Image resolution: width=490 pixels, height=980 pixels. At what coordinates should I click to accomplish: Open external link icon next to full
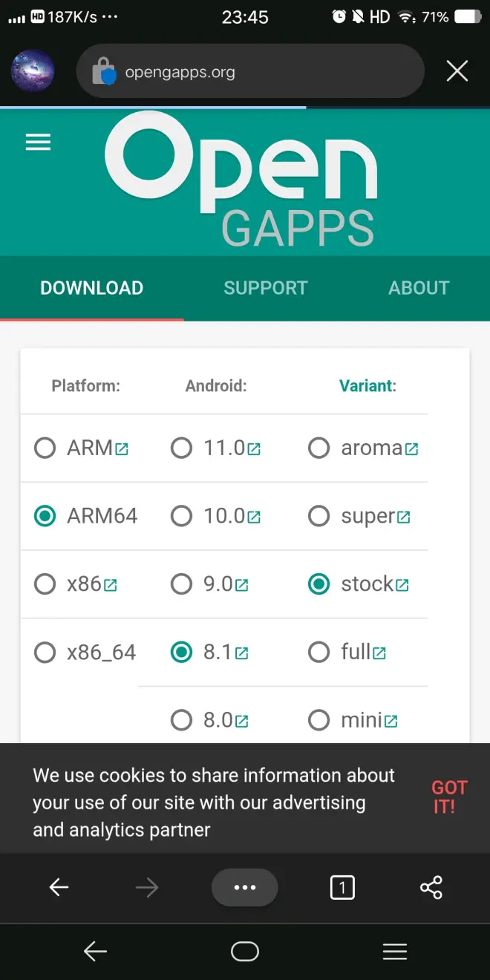tap(379, 653)
